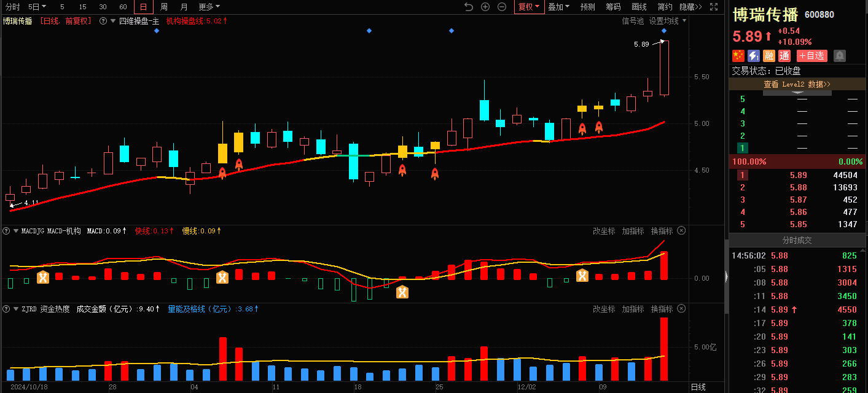The width and height of the screenshot is (868, 393).
Task: Select the 30-minute period tab
Action: coord(103,7)
